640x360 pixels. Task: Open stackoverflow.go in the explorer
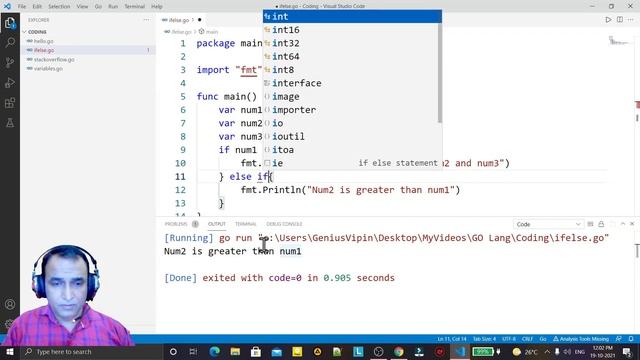(x=54, y=60)
